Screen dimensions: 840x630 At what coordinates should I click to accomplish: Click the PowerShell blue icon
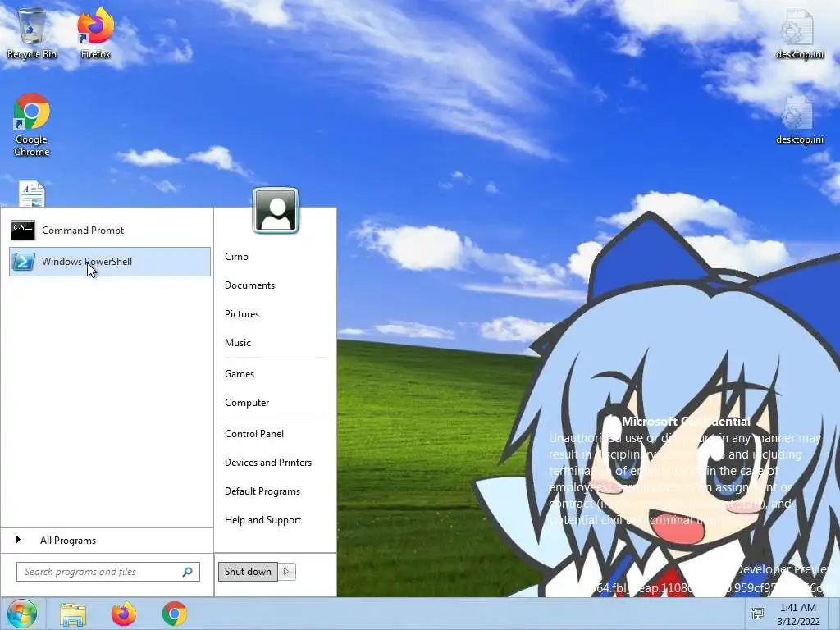[23, 262]
